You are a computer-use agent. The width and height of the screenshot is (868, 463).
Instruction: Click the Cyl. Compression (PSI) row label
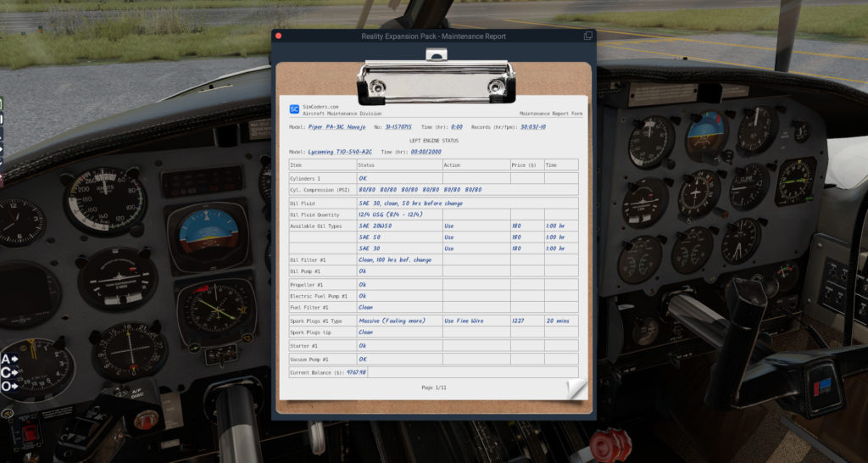(320, 190)
